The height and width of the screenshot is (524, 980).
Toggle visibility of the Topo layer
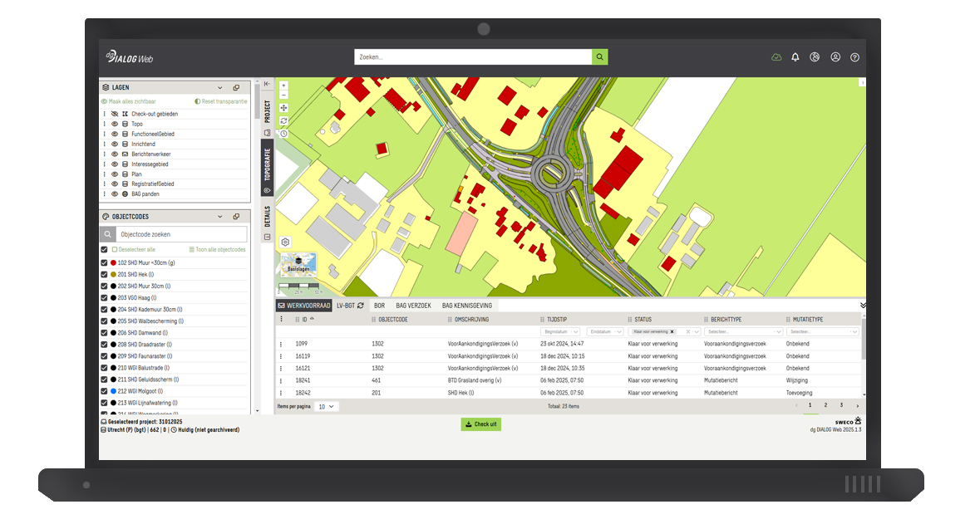pos(115,124)
